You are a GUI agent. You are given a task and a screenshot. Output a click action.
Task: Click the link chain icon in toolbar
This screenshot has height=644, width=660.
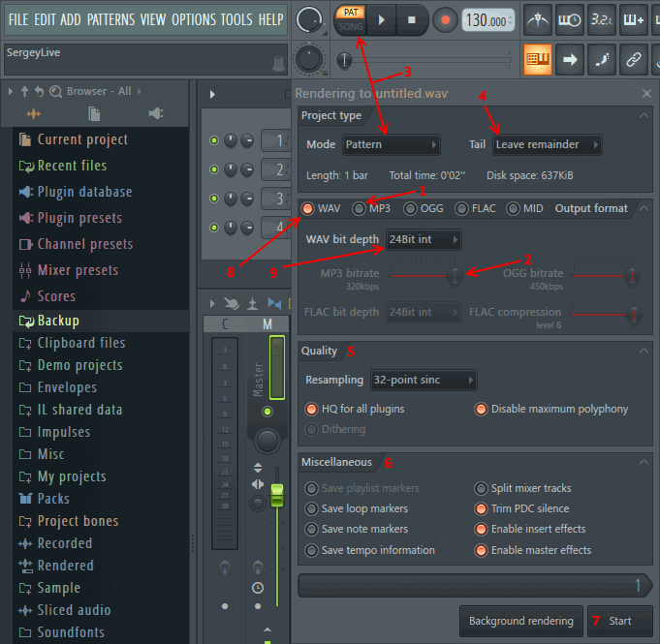(634, 59)
